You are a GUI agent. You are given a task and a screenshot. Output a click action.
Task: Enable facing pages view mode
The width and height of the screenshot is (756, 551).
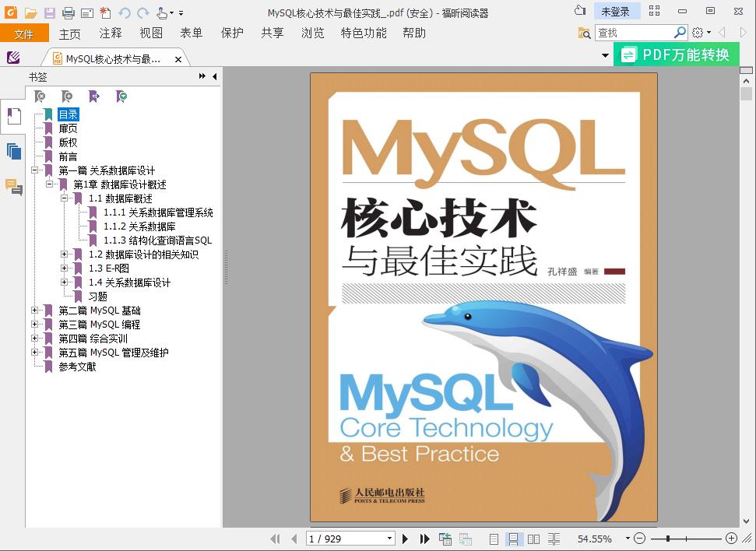(534, 539)
